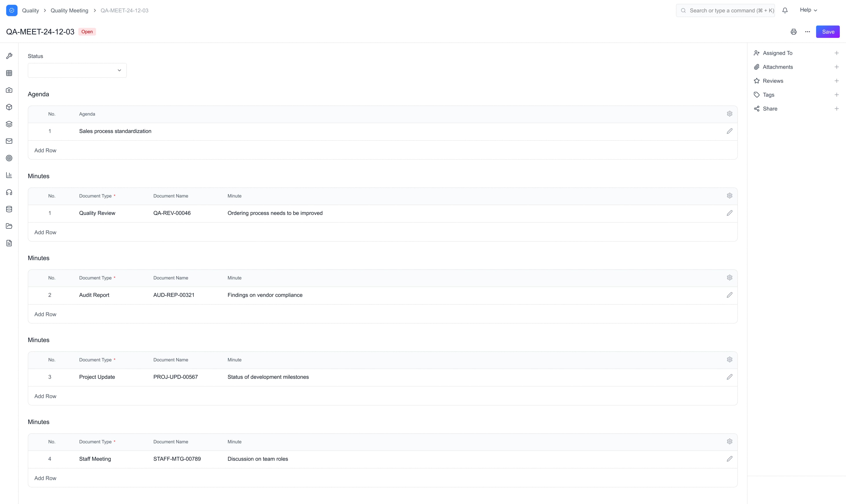
Task: Select the cube icon in the left sidebar
Action: [9, 107]
